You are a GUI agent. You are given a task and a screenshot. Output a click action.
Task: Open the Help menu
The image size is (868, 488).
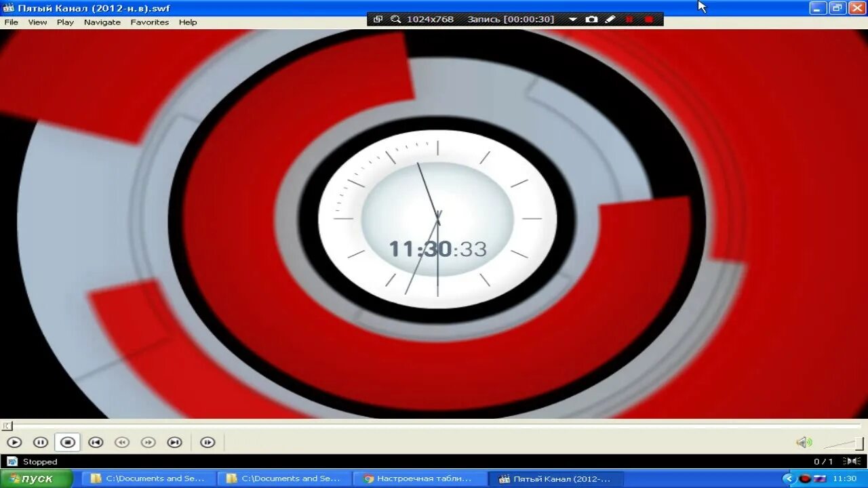(x=188, y=22)
